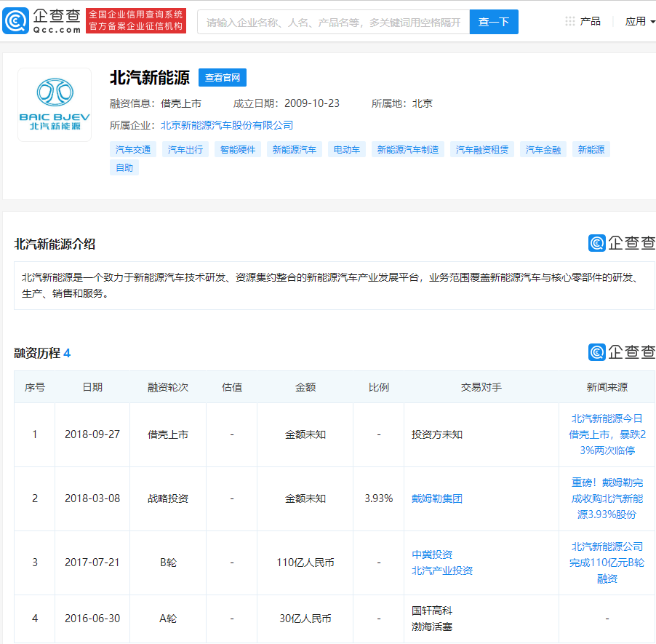Select the 汽车融资租赁 tag
Image resolution: width=656 pixels, height=644 pixels.
[482, 149]
